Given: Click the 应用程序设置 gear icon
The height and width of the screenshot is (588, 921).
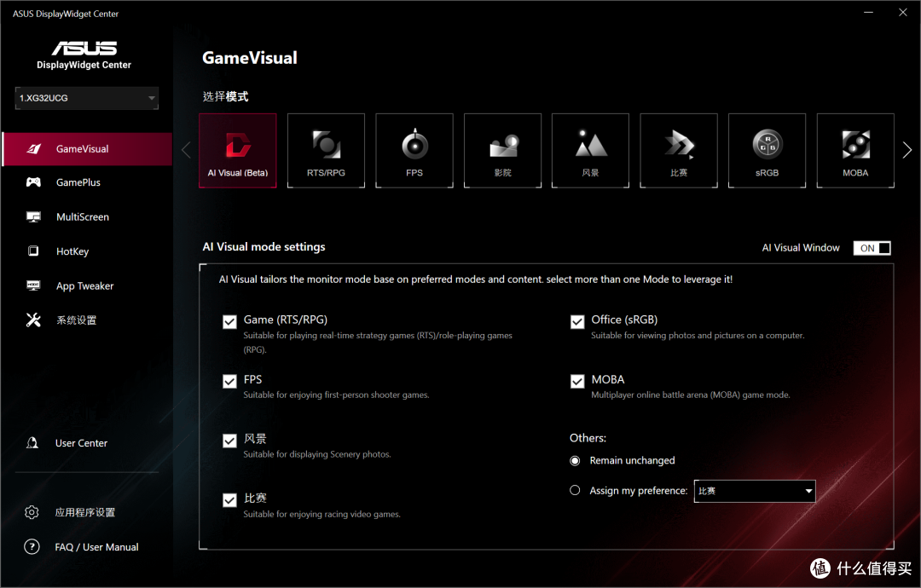Looking at the screenshot, I should tap(32, 512).
